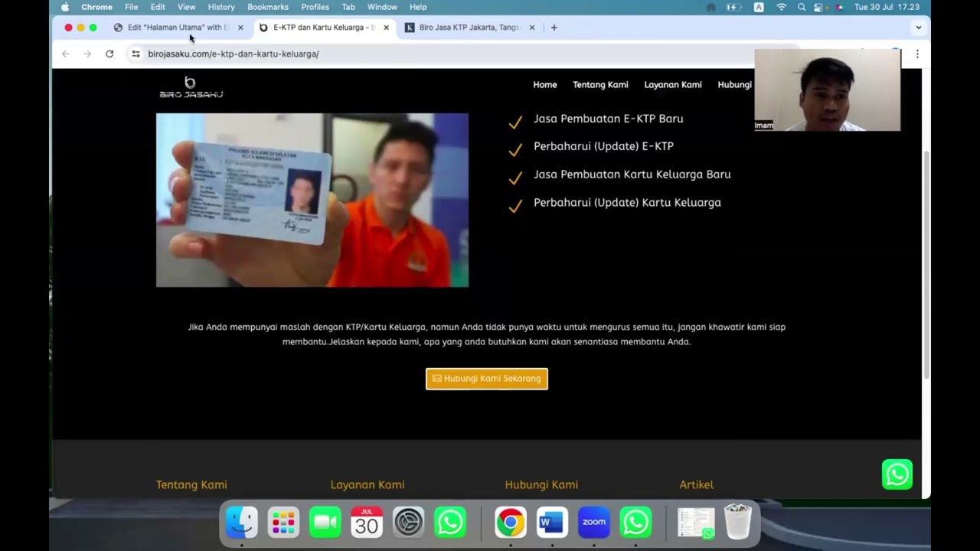980x551 pixels.
Task: Click "Jasa Pembuatan Kartu Keluarga Baru" text
Action: tap(632, 174)
